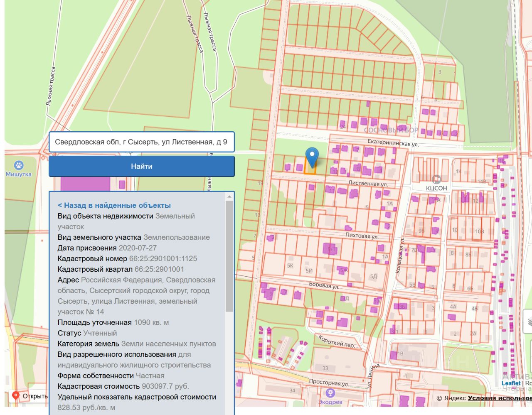Open the map layers control

[x=528, y=321]
